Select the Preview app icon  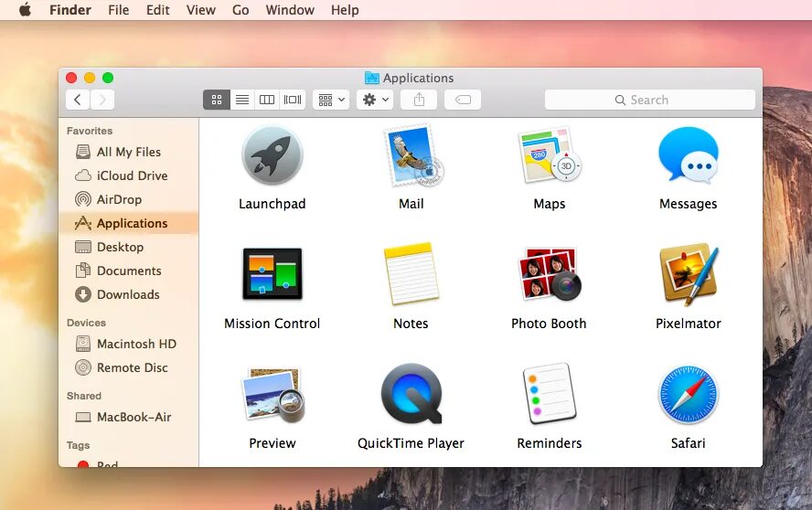coord(272,395)
